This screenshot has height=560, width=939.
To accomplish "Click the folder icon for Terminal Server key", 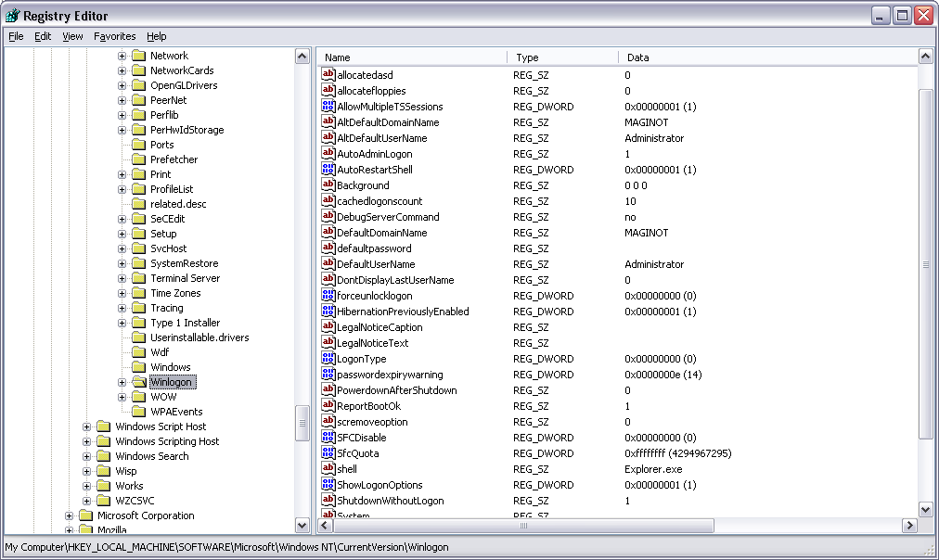I will pos(139,278).
